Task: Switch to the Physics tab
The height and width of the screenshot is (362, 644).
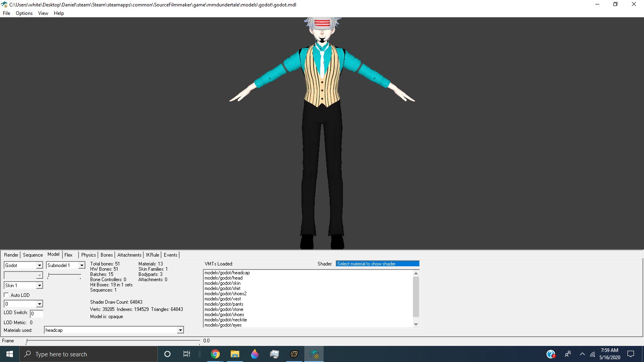Action: click(89, 255)
